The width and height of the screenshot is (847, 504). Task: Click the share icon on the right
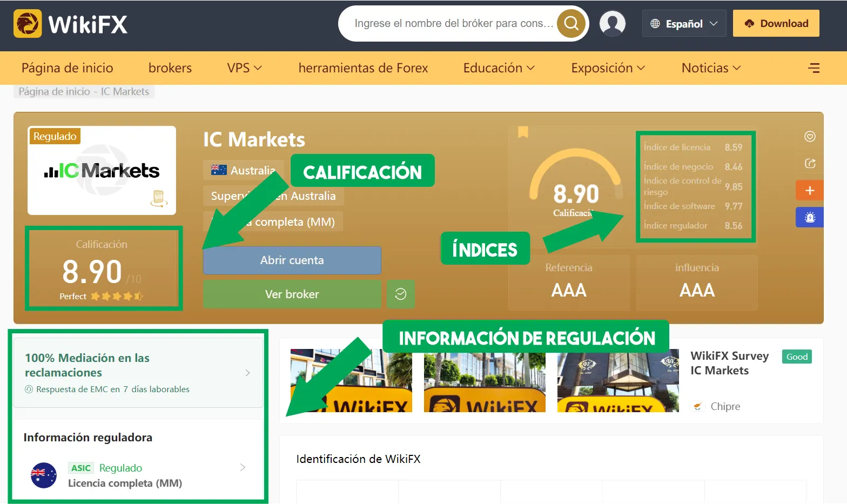point(810,164)
